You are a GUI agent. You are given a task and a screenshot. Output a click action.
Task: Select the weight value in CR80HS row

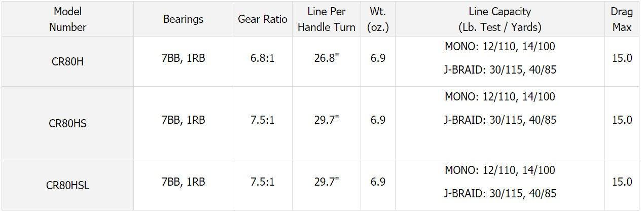pos(378,120)
